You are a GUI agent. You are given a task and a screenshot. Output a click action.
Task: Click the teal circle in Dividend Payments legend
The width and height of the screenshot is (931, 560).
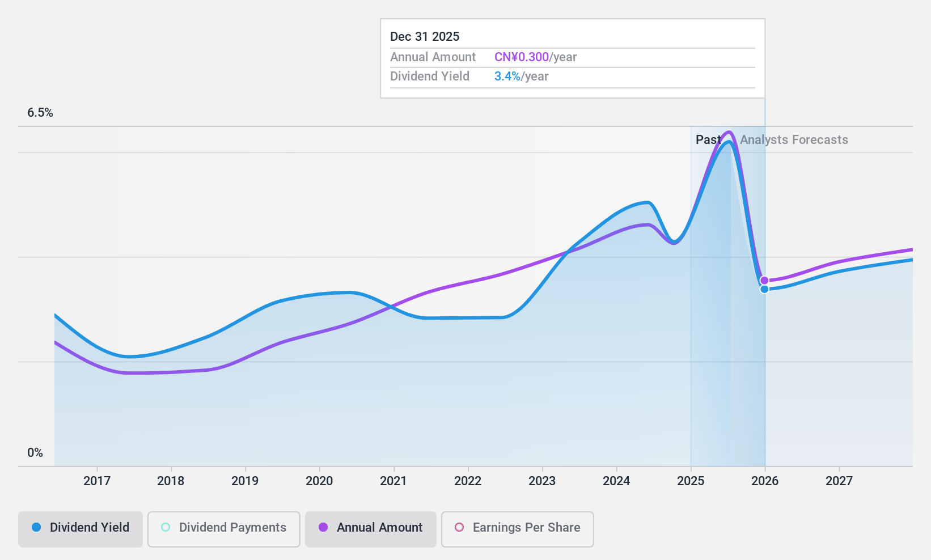tap(166, 527)
